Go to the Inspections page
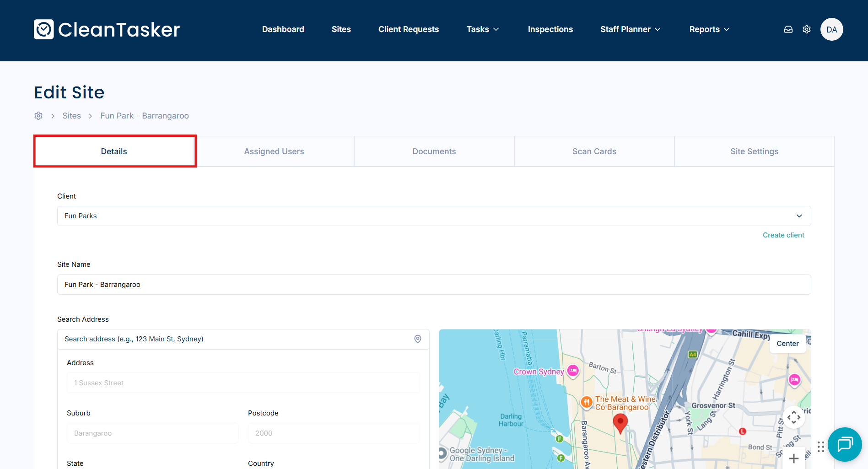 550,29
